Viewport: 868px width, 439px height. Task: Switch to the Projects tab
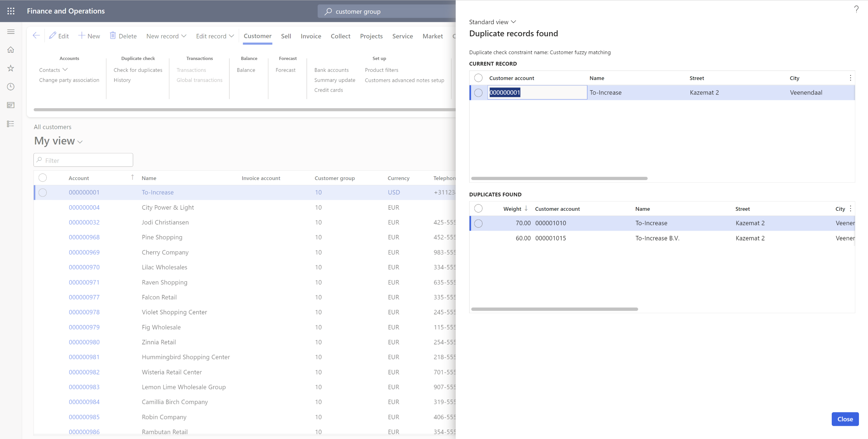point(371,36)
